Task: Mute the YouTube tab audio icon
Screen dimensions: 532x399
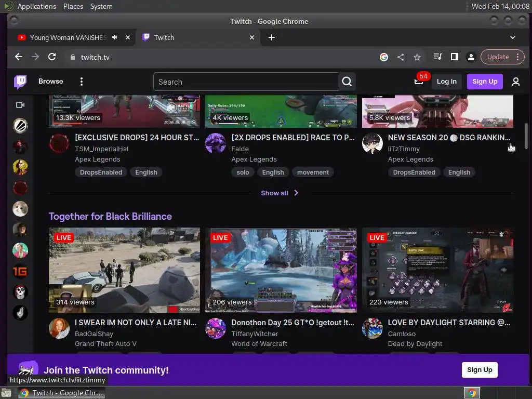Action: pos(115,37)
